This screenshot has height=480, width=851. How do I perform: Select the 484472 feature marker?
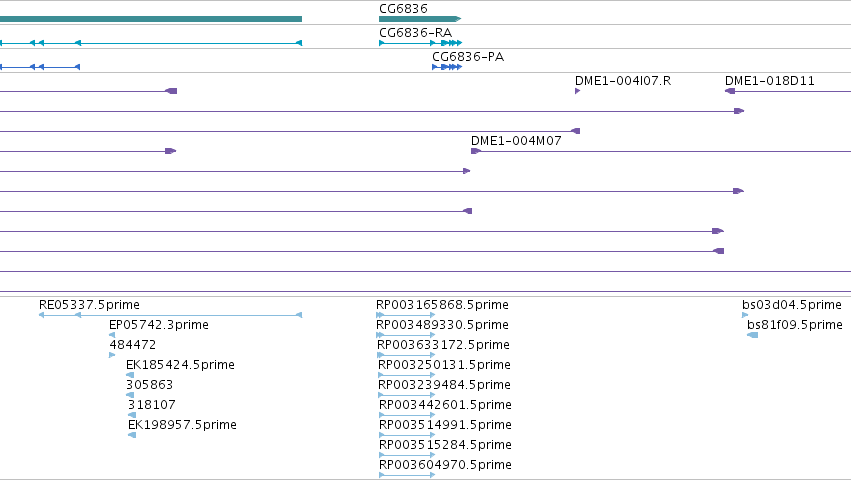[112, 355]
